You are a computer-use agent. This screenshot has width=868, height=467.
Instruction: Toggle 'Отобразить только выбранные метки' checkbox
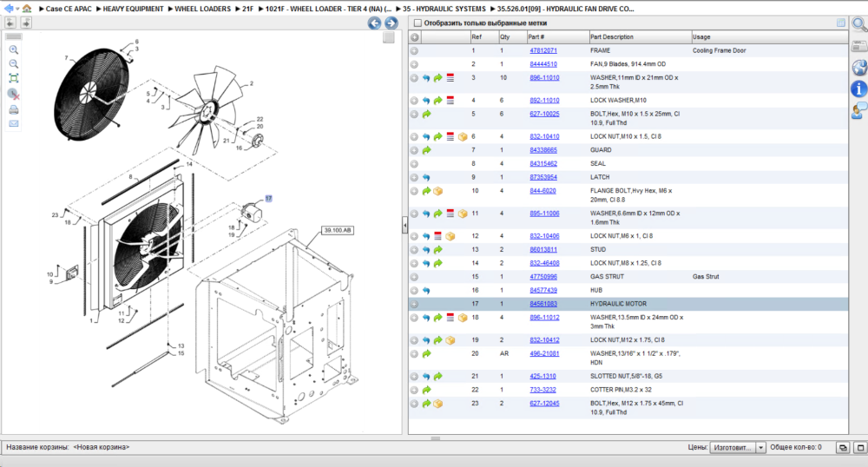click(418, 23)
